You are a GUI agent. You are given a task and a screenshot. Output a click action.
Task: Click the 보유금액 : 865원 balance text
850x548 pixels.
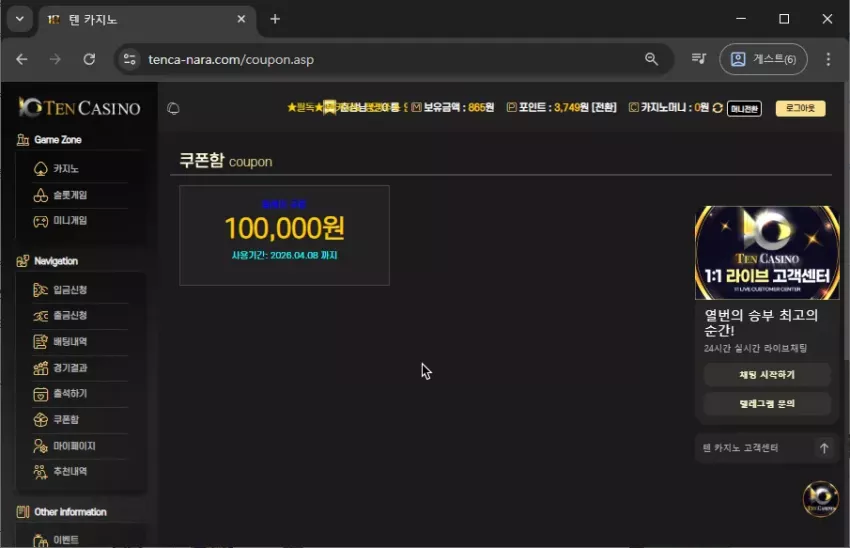click(458, 107)
